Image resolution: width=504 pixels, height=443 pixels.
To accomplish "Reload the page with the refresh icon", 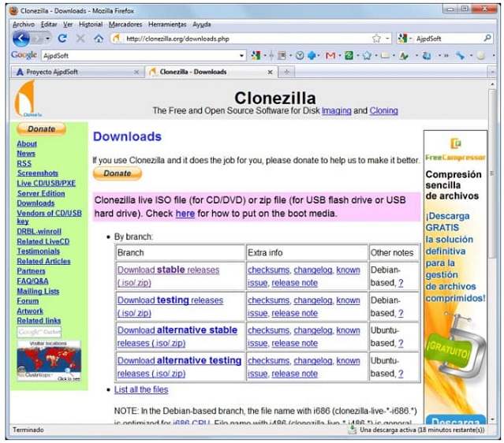I will [62, 39].
